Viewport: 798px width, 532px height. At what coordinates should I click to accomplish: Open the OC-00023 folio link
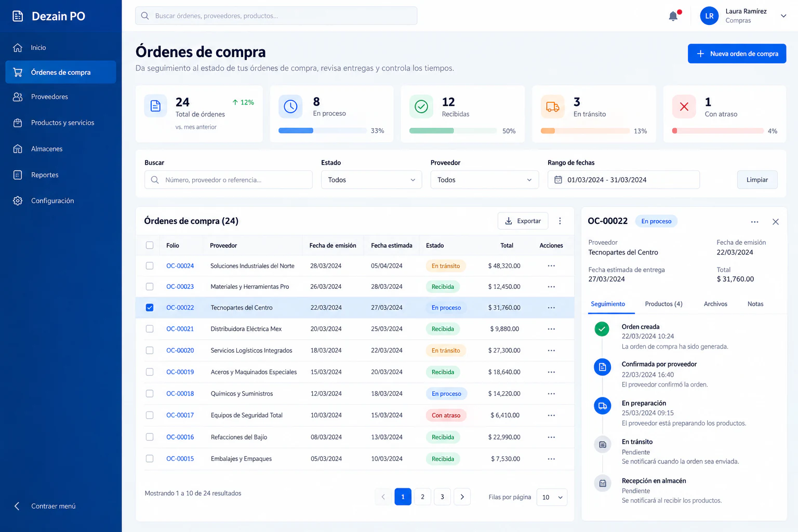coord(180,287)
